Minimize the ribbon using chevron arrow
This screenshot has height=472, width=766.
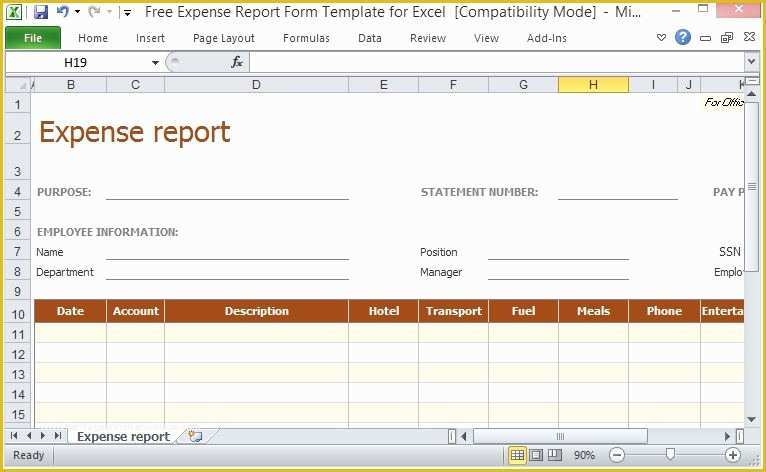661,38
